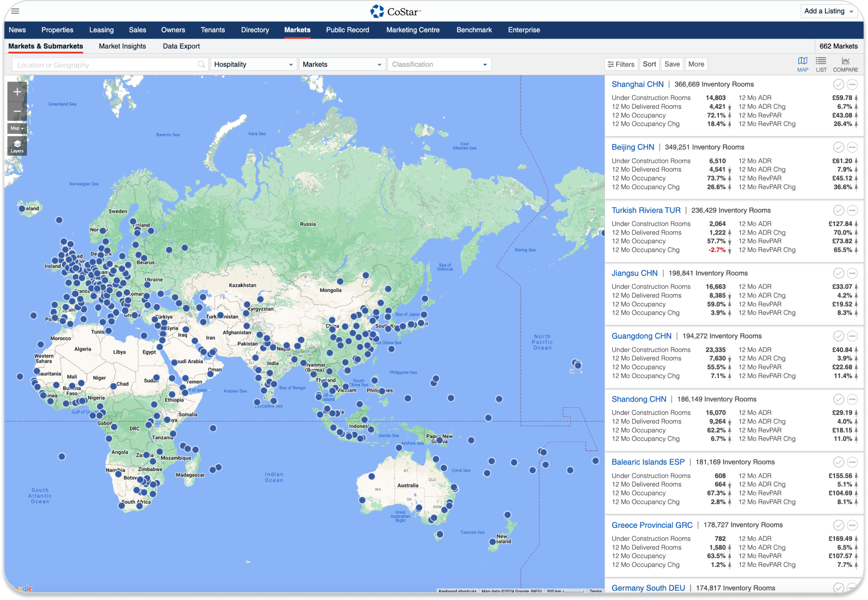This screenshot has width=868, height=600.
Task: Open the Shanghai CHN market link
Action: point(637,84)
